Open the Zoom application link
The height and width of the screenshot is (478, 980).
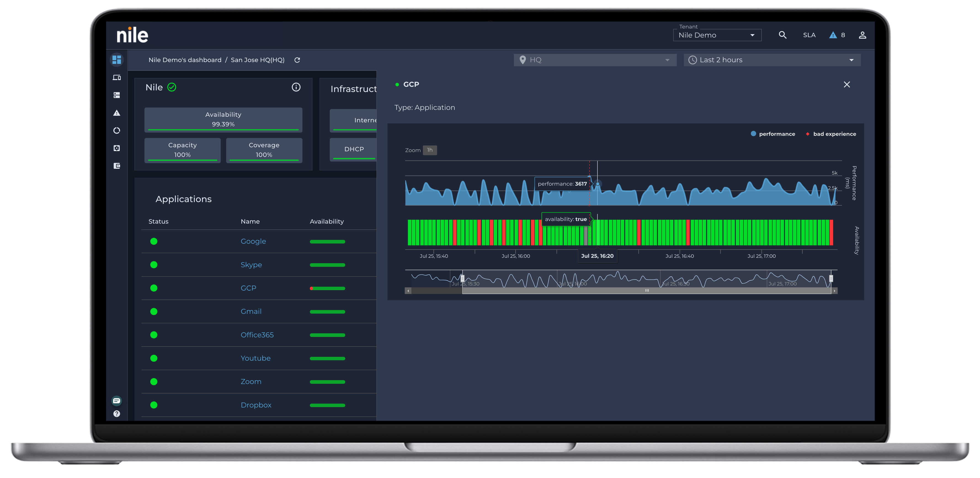251,382
